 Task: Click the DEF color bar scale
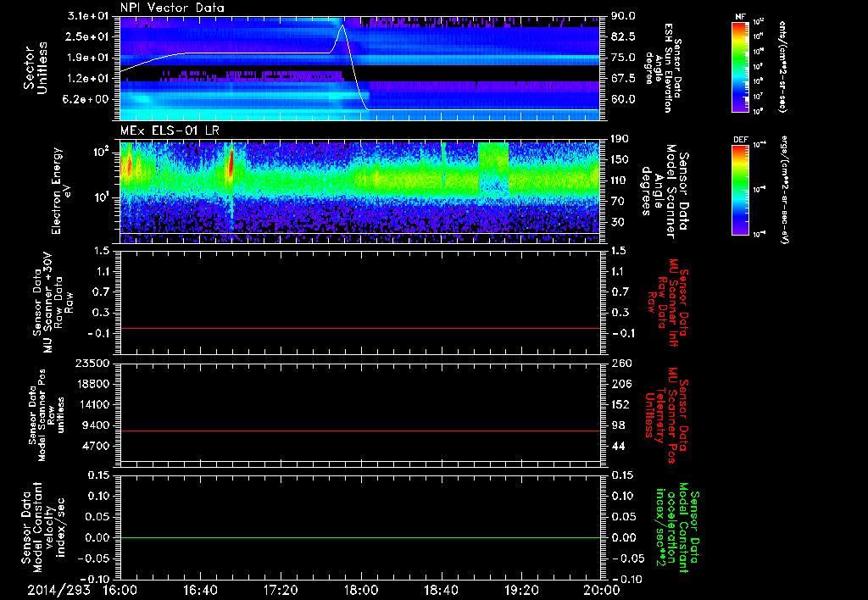point(740,190)
